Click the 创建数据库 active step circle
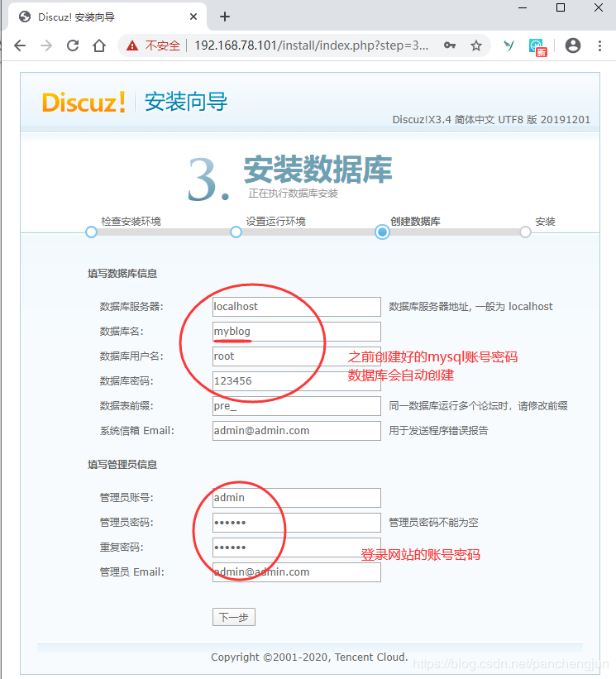The height and width of the screenshot is (679, 616). pos(382,232)
